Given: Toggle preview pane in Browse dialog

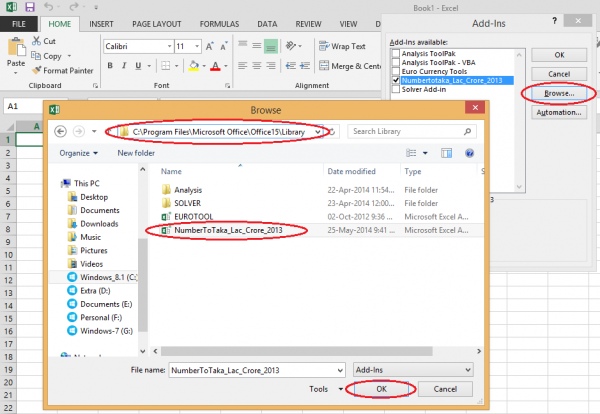Looking at the screenshot, I should [447, 153].
